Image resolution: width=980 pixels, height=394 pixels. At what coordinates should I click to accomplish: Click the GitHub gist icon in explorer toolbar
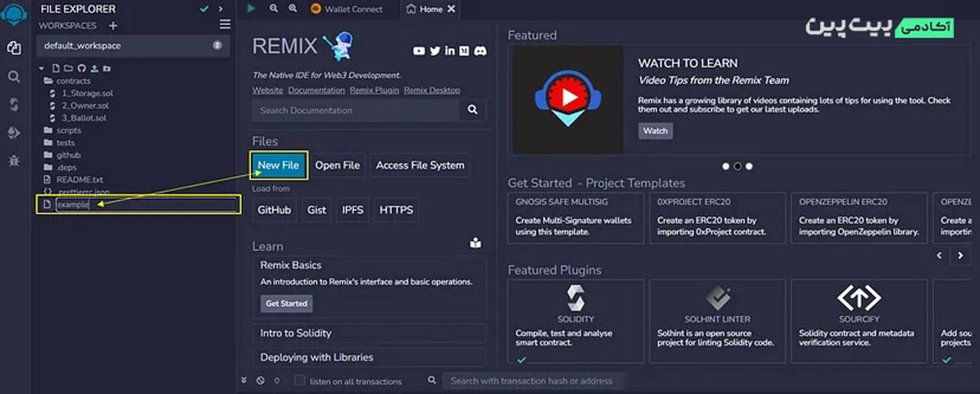(x=81, y=68)
